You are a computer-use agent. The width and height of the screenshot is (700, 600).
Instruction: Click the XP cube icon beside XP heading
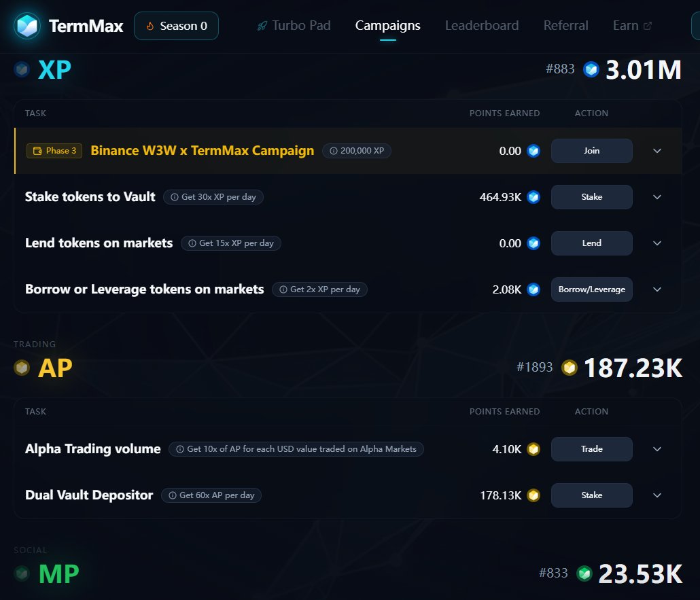[x=22, y=69]
